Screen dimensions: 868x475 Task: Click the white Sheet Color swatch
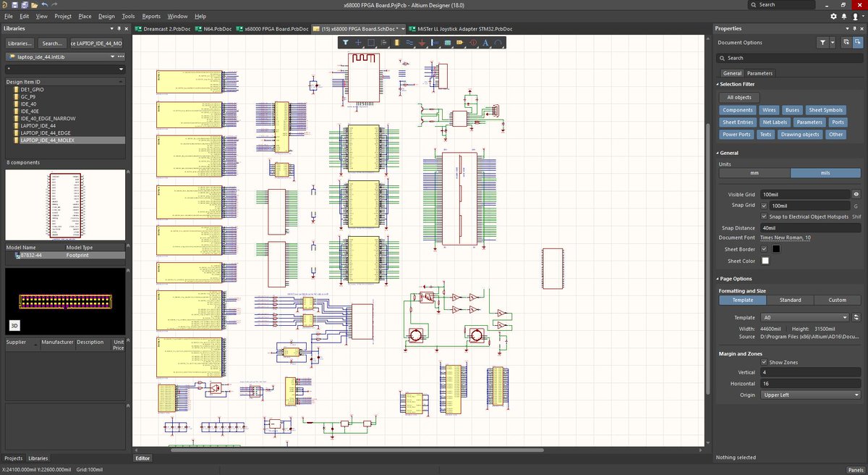pos(765,261)
